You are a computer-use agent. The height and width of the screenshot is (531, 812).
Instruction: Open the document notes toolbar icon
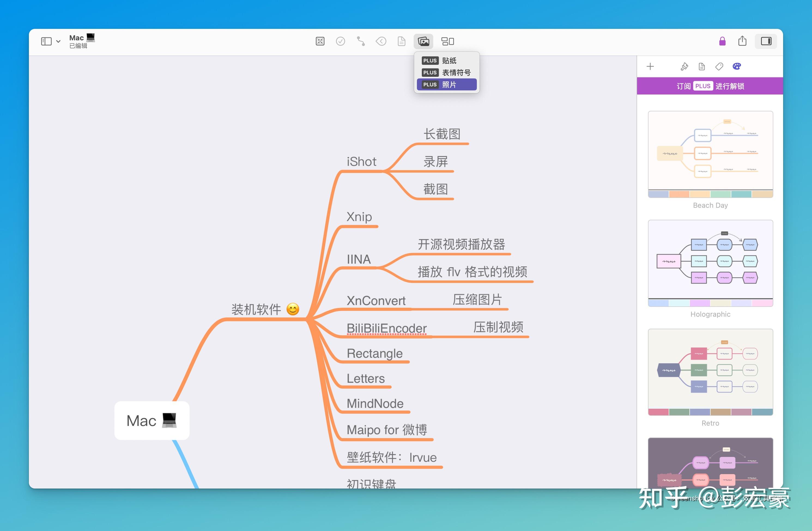click(x=401, y=41)
